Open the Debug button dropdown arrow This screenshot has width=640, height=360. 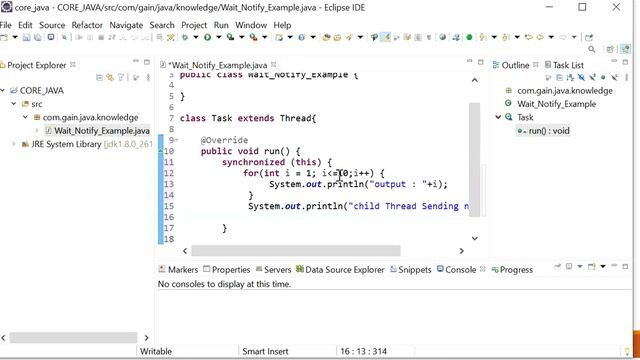196,38
